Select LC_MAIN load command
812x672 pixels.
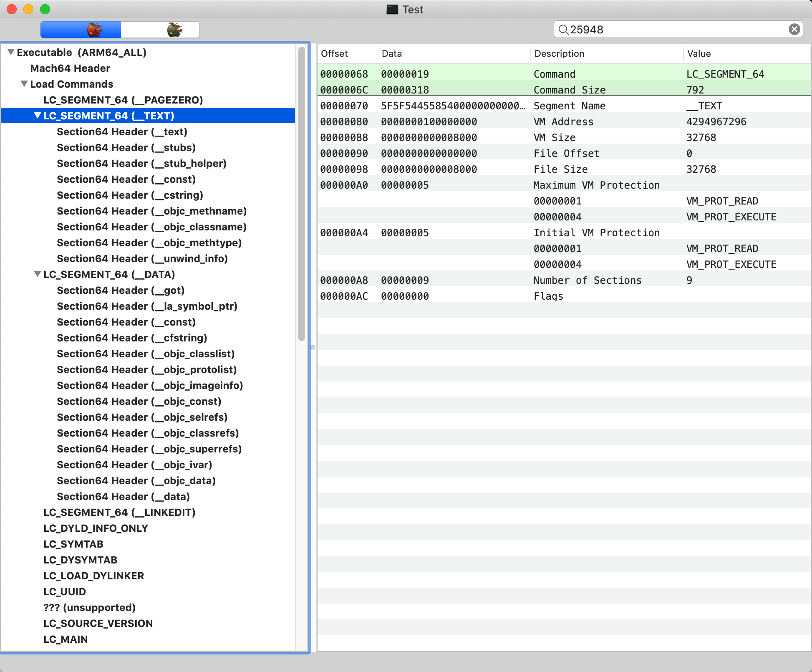point(66,639)
